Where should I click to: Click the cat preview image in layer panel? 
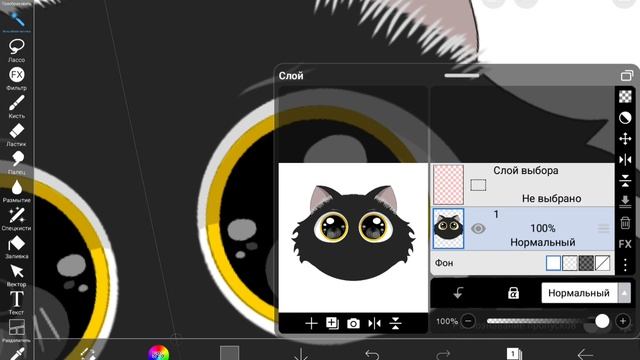point(353,238)
